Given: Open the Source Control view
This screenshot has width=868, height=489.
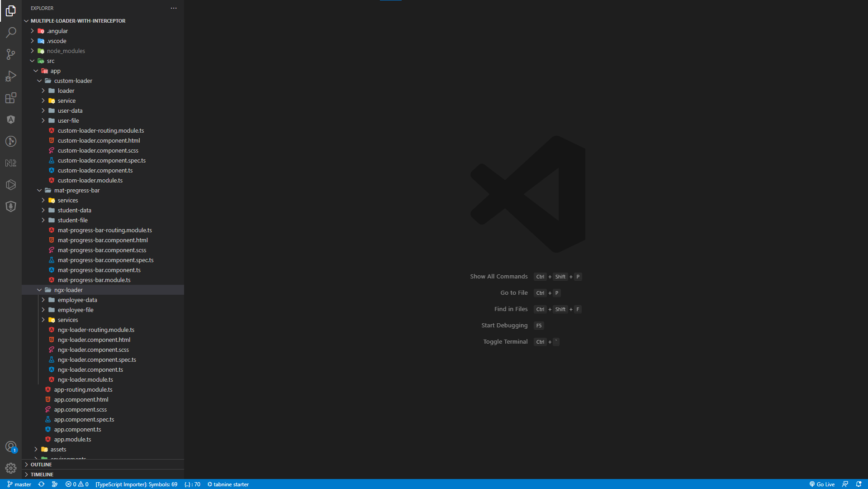Looking at the screenshot, I should pyautogui.click(x=11, y=54).
